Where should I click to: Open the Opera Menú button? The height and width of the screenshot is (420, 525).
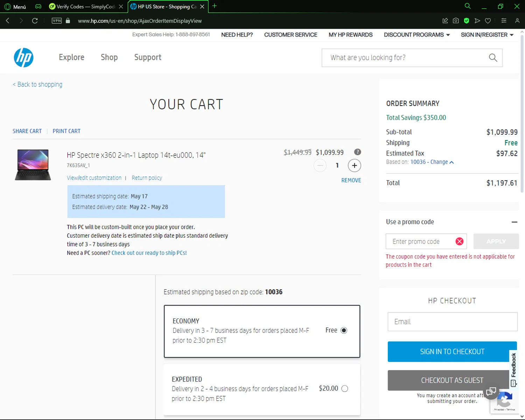click(x=15, y=7)
